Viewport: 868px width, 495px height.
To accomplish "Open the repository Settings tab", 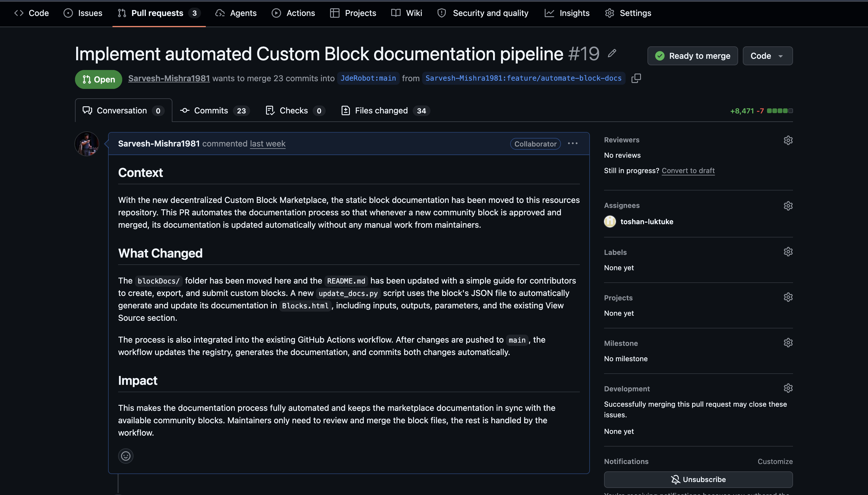I will (x=628, y=13).
